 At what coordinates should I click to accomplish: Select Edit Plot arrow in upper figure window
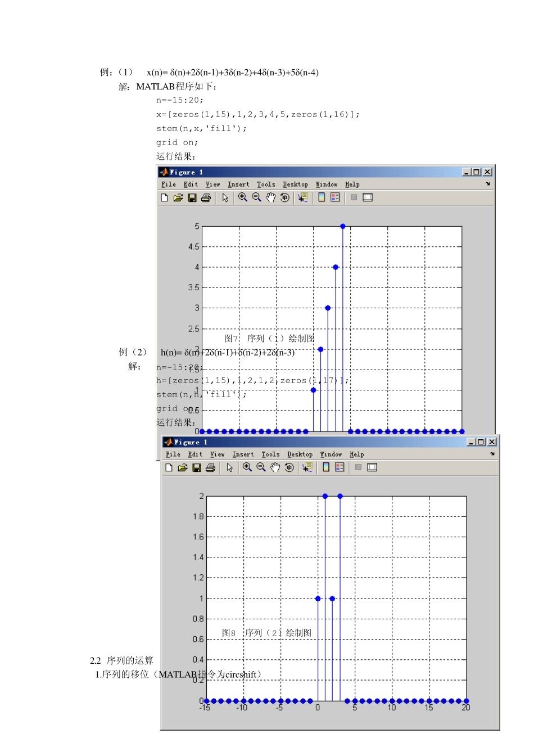click(225, 197)
